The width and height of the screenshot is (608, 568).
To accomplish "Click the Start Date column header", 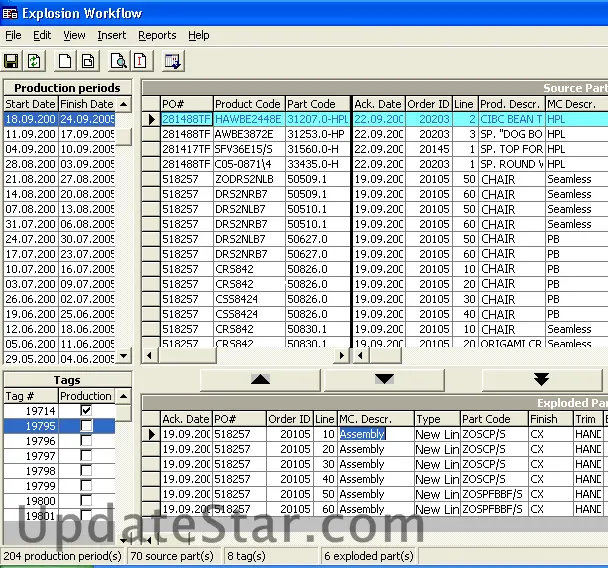I will 31,104.
